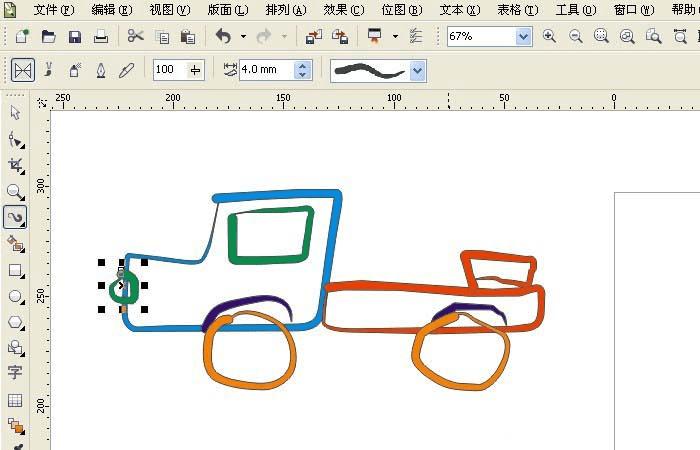
Task: Open the Redo history dropdown arrow
Action: pyautogui.click(x=284, y=37)
